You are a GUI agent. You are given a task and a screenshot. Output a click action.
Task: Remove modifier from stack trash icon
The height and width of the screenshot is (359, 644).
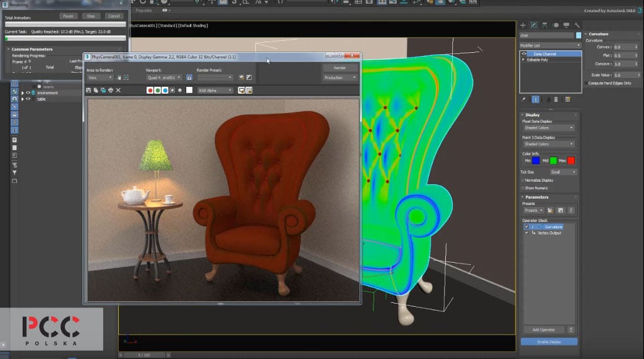(x=556, y=99)
